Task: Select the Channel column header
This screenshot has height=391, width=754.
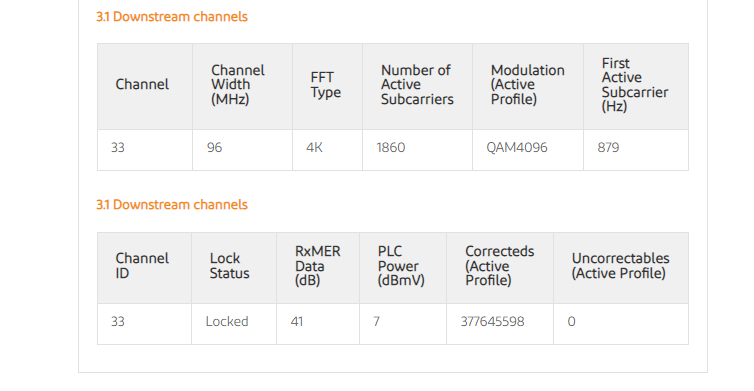Action: click(x=142, y=85)
